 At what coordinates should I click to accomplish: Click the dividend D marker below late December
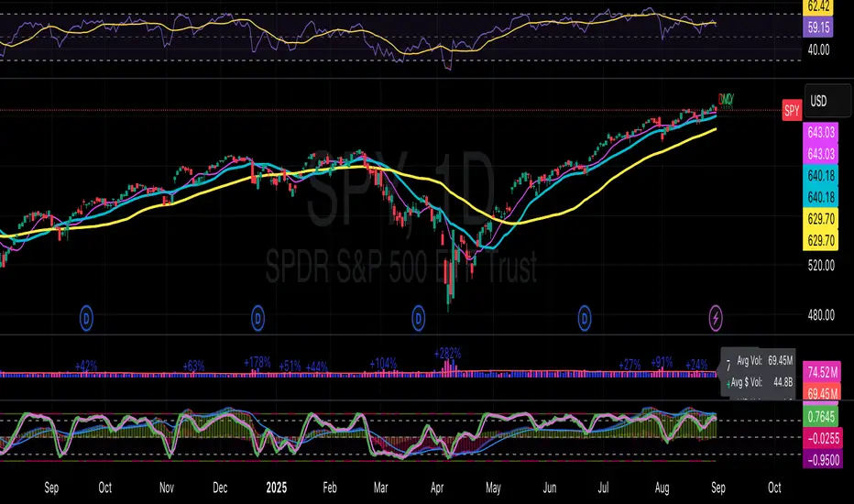tap(257, 318)
